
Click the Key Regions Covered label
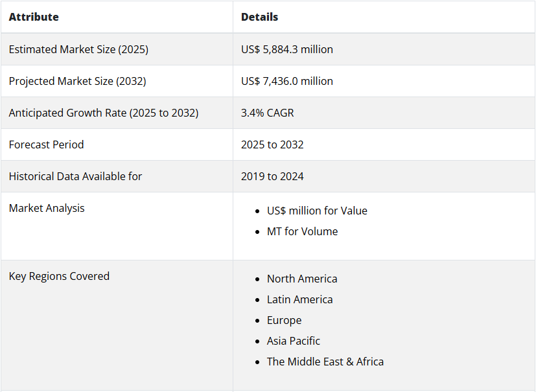click(59, 276)
